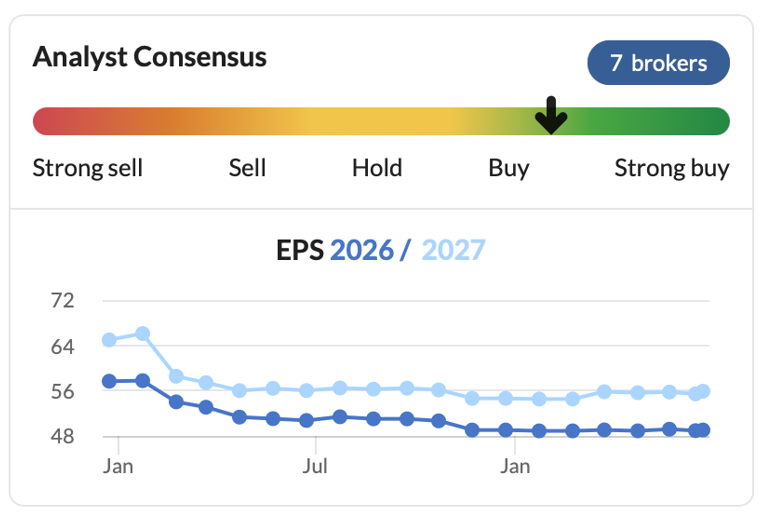
Task: Select the Hold rating label
Action: coord(377,168)
